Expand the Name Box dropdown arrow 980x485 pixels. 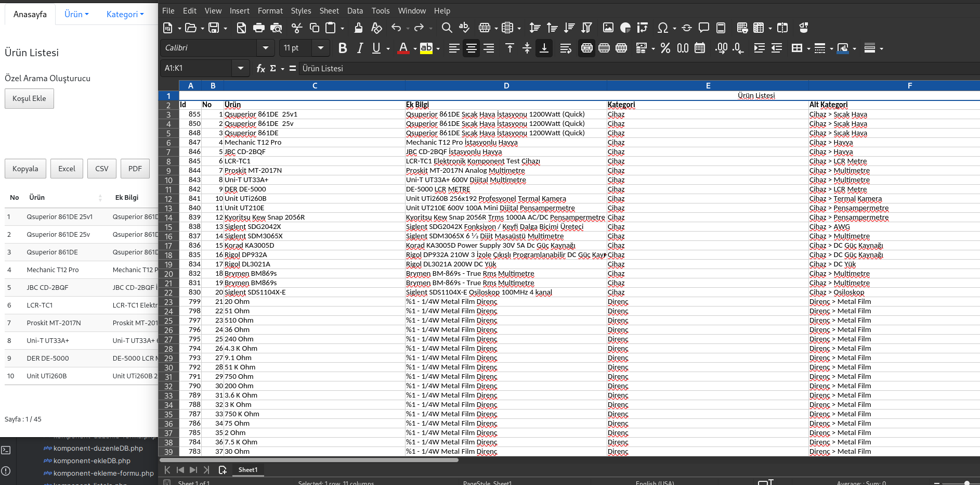pyautogui.click(x=240, y=68)
